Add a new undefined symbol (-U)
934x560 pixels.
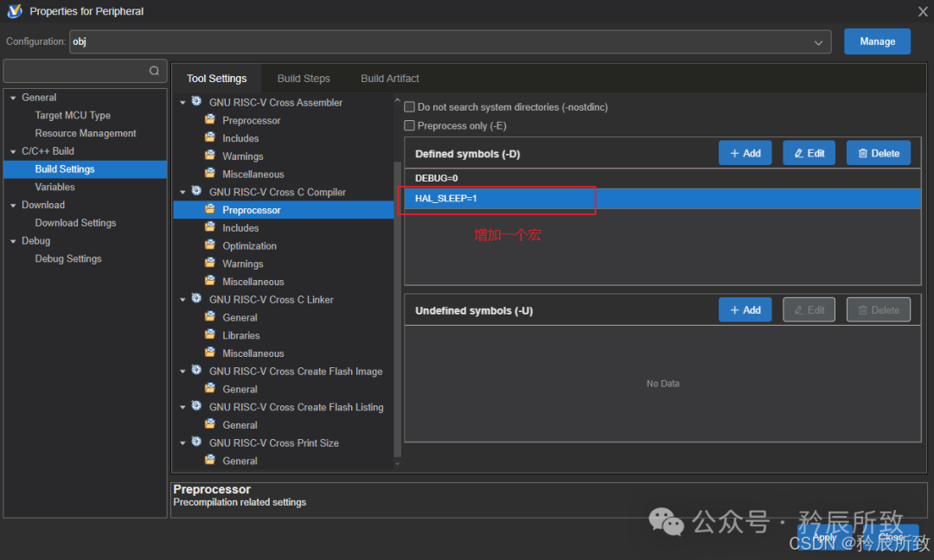745,310
